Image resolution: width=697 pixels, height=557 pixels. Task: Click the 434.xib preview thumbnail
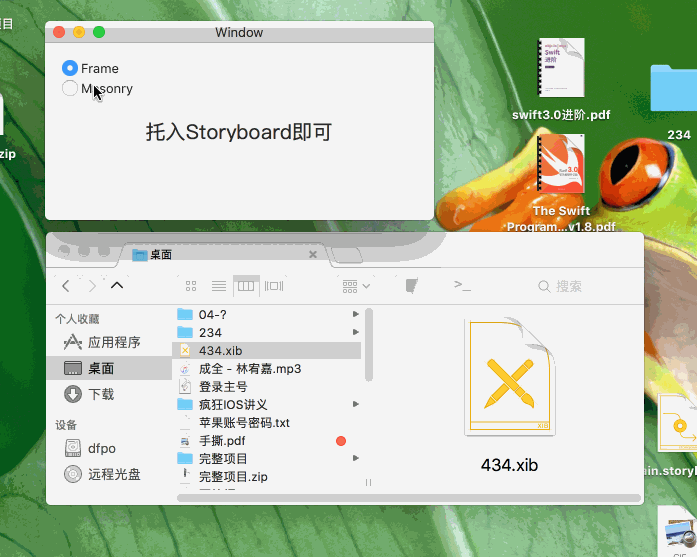[510, 377]
